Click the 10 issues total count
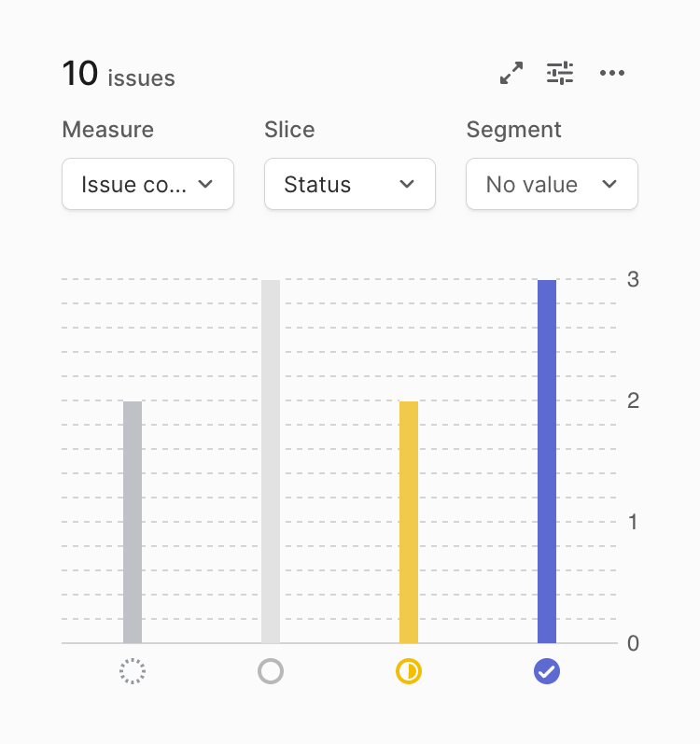Viewport: 700px width, 744px height. pyautogui.click(x=119, y=74)
